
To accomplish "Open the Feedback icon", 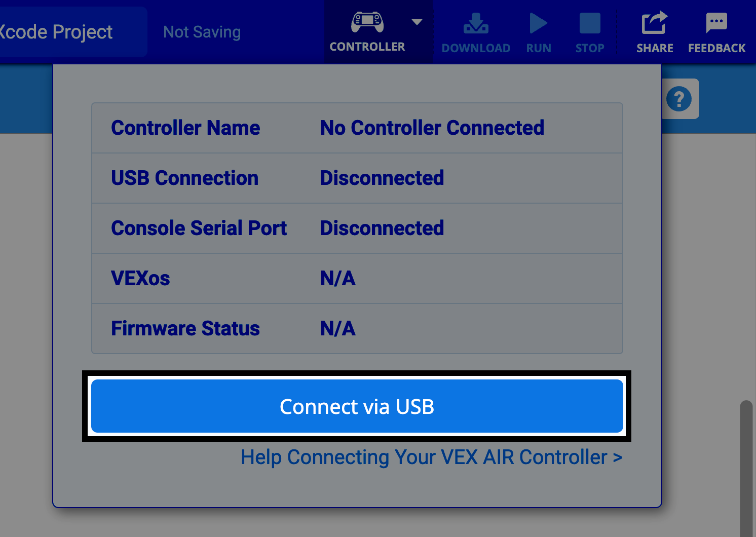I will (x=716, y=22).
